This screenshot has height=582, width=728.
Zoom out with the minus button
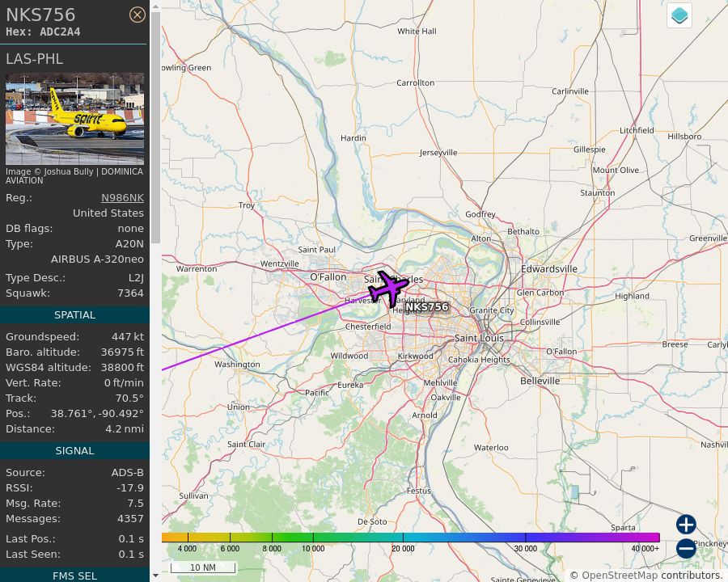tap(685, 548)
